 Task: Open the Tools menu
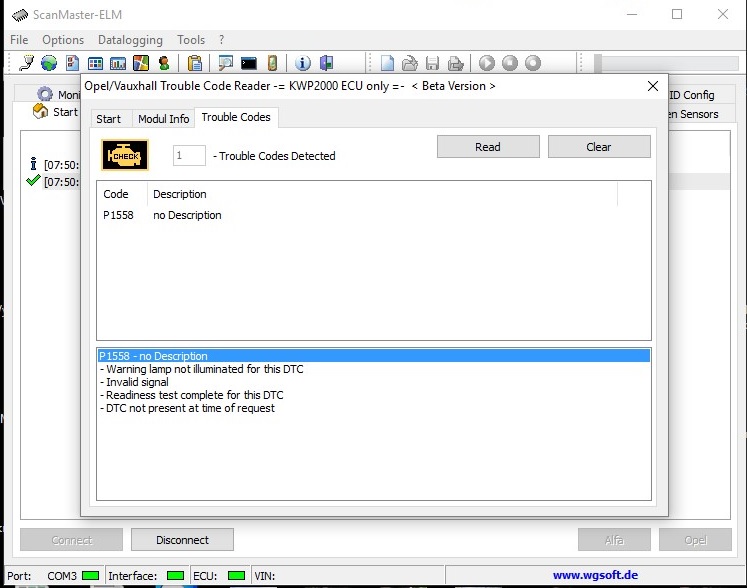pyautogui.click(x=191, y=40)
